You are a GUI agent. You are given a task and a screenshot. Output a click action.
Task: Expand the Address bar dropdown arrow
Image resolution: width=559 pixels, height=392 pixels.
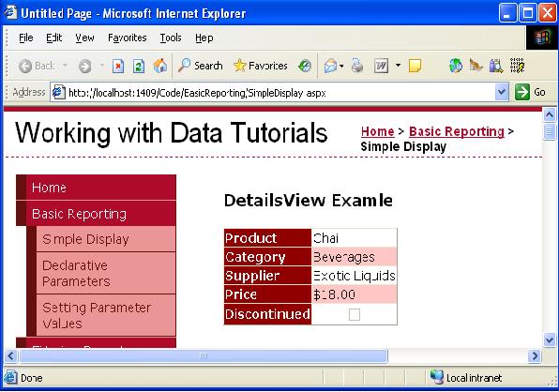coord(502,92)
